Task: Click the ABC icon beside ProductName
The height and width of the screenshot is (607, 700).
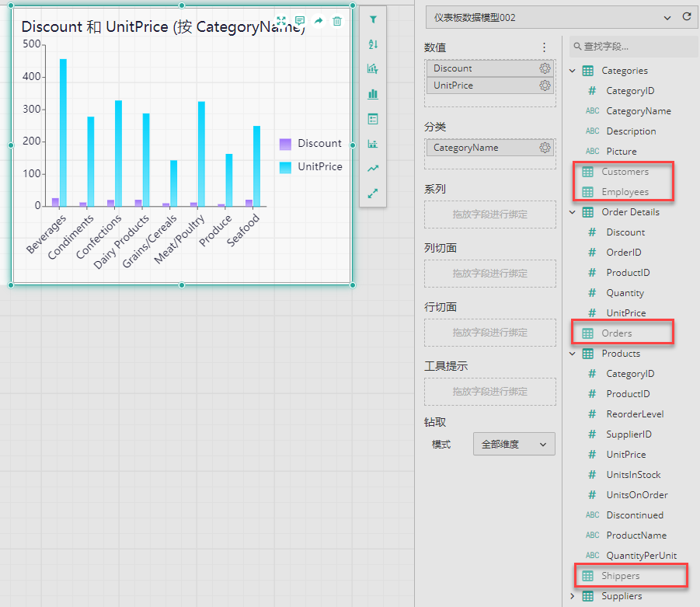Action: pyautogui.click(x=593, y=535)
